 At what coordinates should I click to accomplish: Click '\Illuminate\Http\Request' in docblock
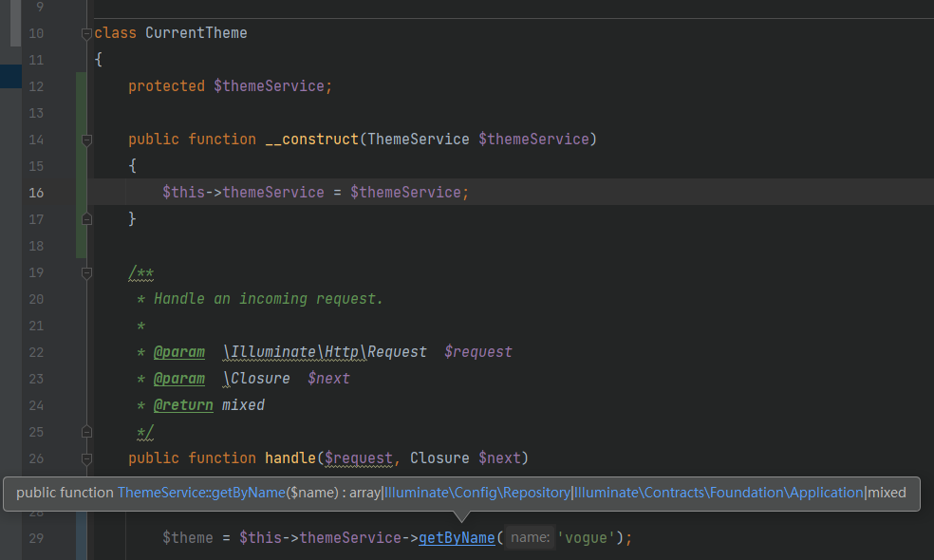point(325,352)
